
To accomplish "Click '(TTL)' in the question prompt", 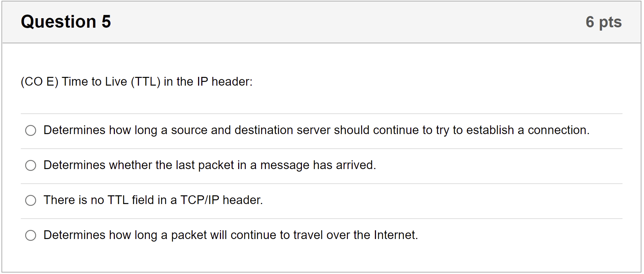I will (x=146, y=82).
